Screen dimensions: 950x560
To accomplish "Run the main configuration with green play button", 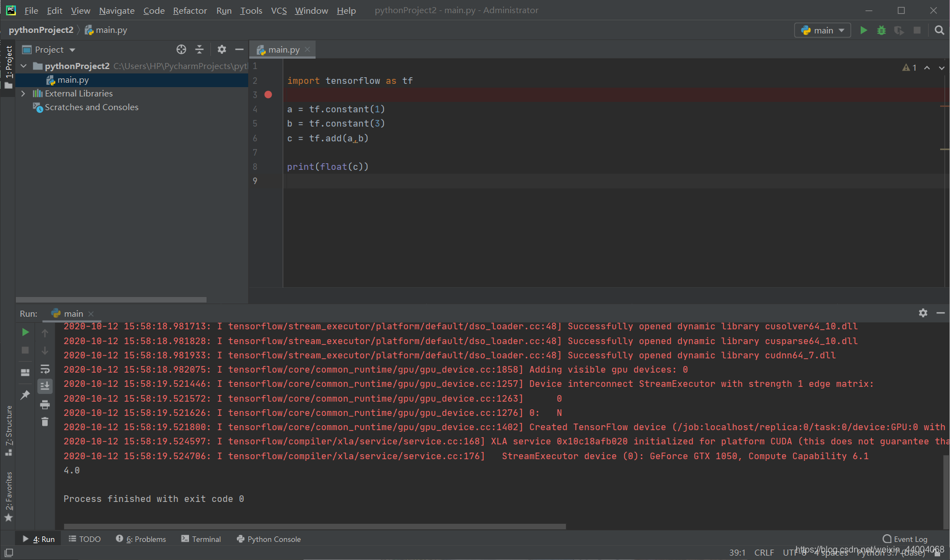I will point(863,30).
